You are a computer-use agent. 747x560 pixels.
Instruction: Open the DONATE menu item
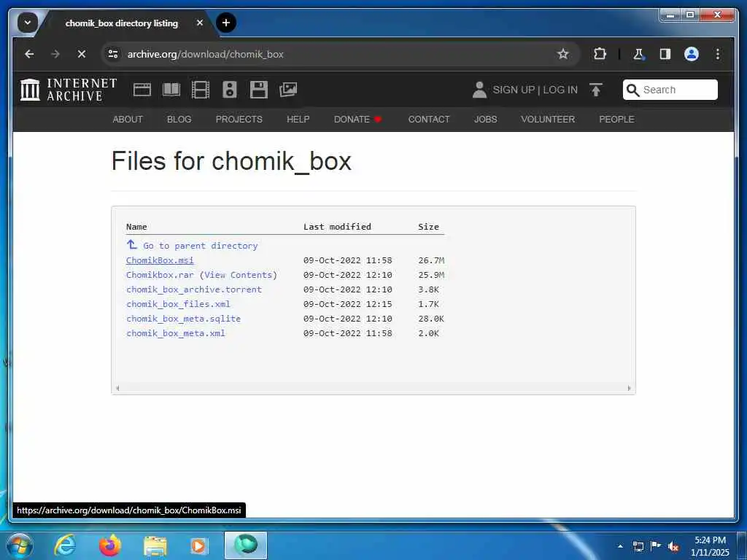click(357, 120)
